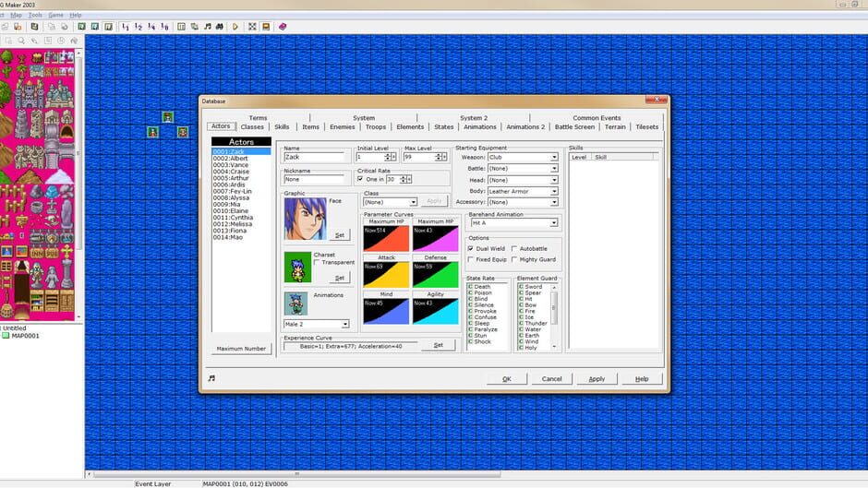Enable the Fixed Equip option

tap(471, 259)
